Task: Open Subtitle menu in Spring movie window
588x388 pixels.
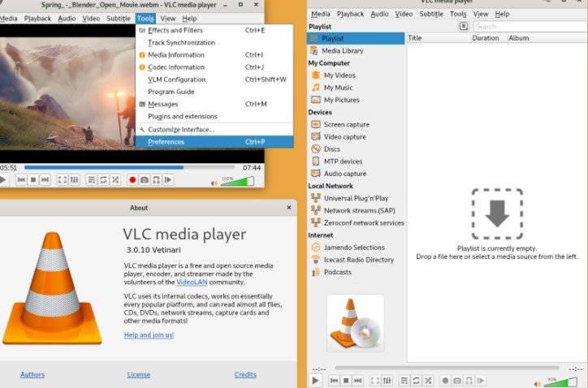Action: tap(119, 19)
